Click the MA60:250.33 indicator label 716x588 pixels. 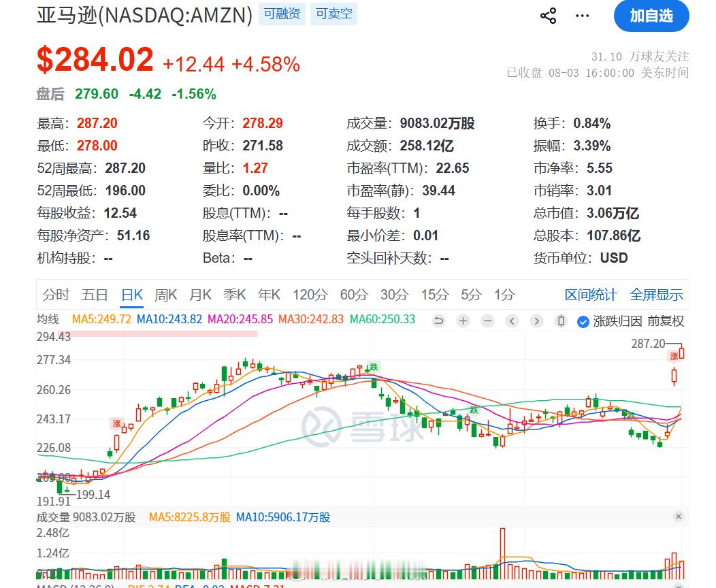coord(383,319)
